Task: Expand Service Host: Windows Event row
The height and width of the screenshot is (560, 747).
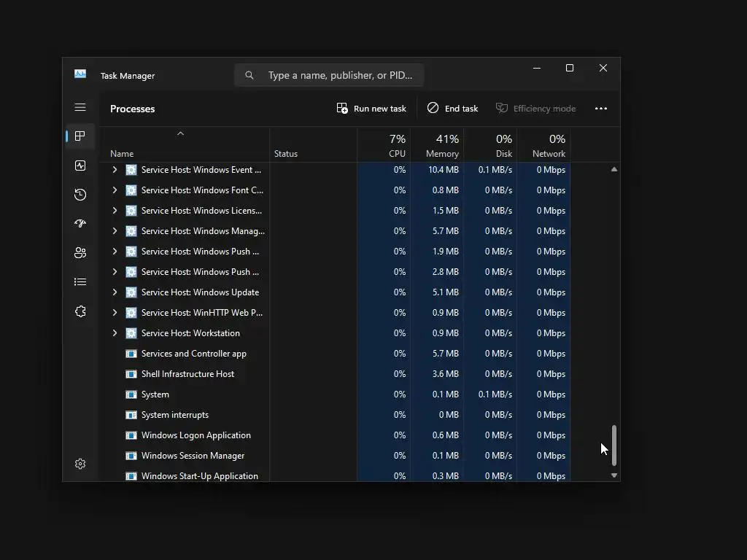Action: 115,169
